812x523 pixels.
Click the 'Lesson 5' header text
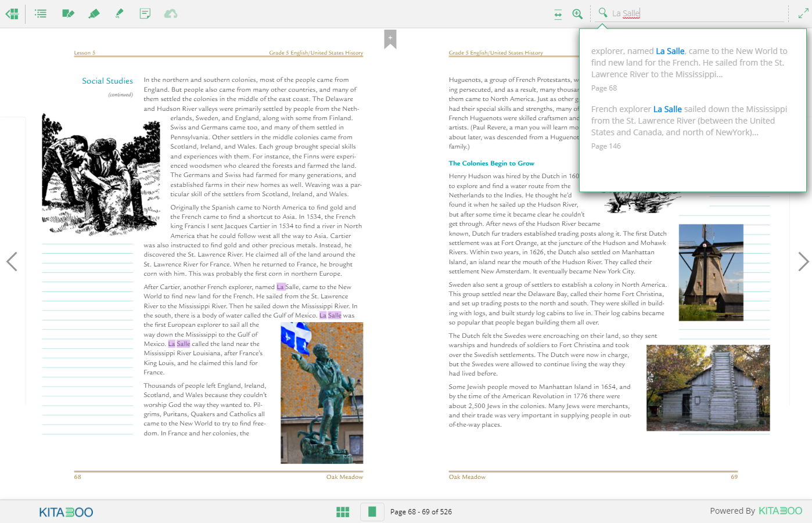(85, 53)
